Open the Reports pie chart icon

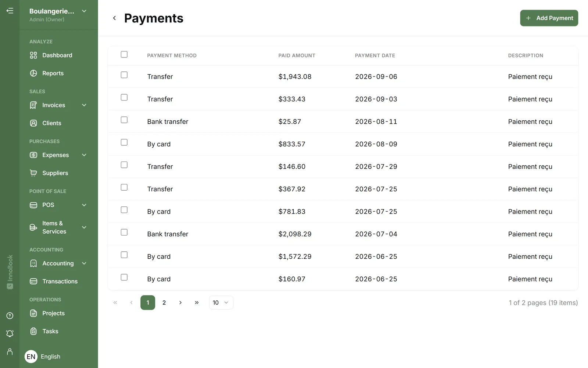click(x=33, y=73)
